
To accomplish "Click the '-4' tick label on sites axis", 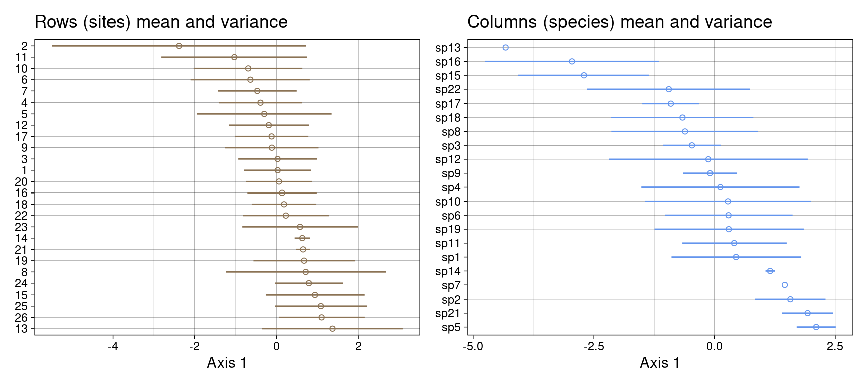I will 113,347.
